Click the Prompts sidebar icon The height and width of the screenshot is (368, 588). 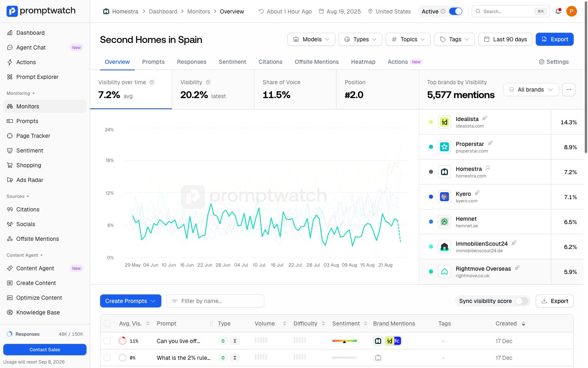point(10,121)
